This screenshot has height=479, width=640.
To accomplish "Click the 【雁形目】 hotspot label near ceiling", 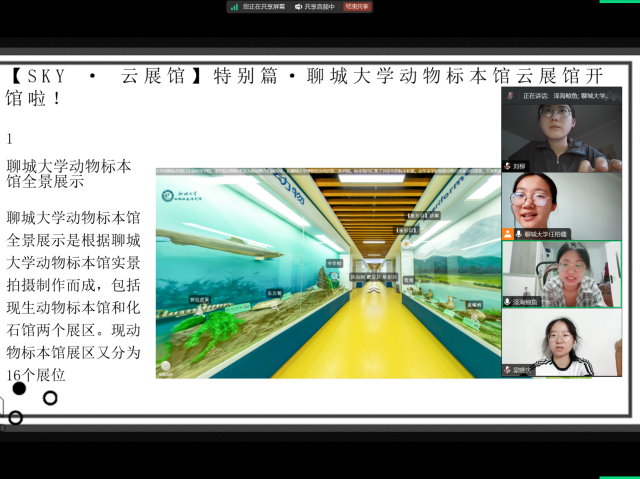I will [407, 231].
